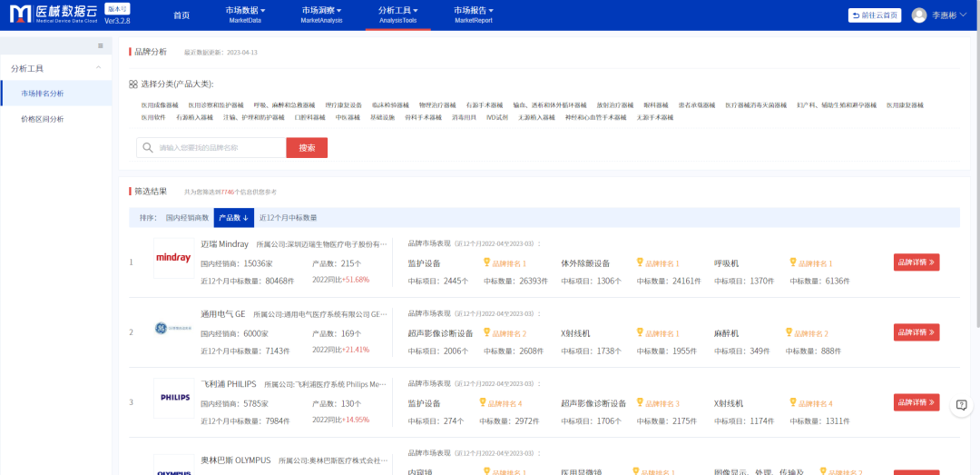Focus the brand name search input
980x475 pixels.
(211, 148)
